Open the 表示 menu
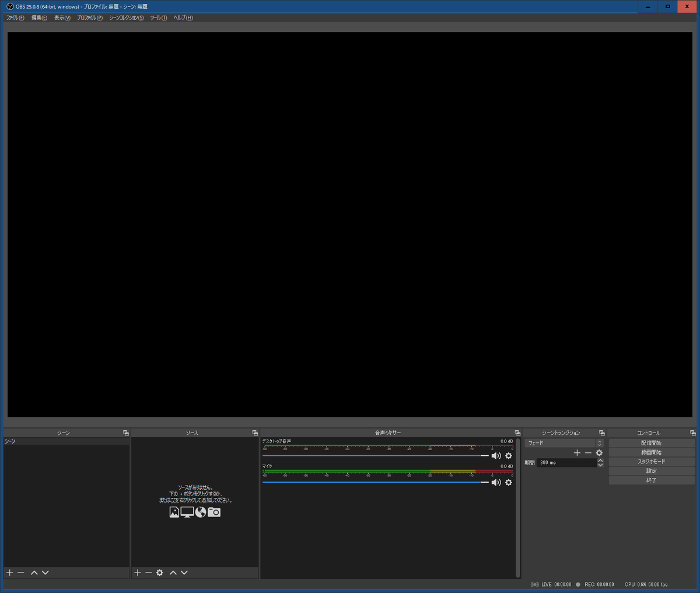700x593 pixels. click(62, 18)
